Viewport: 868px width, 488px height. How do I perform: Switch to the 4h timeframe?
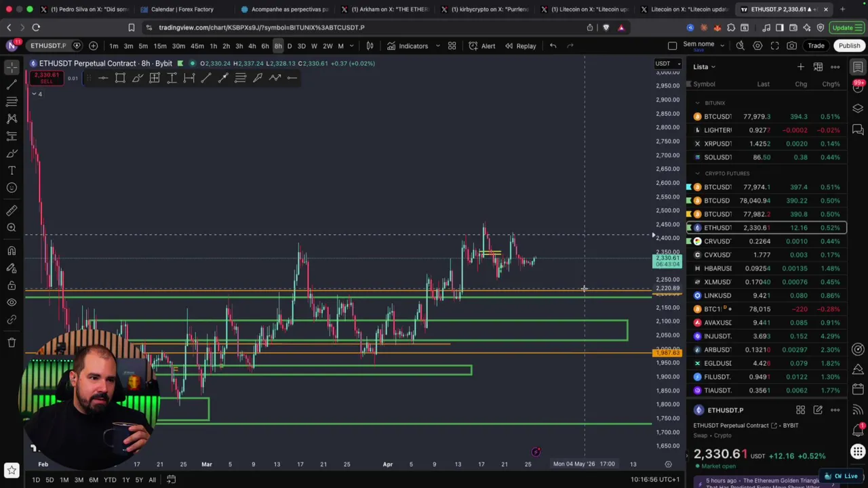252,45
